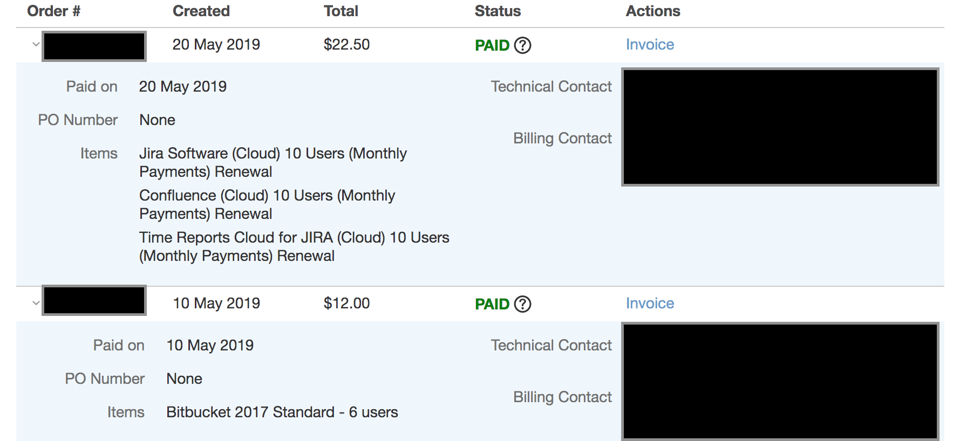Click PO Number label in $22.50 order
Screen dimensions: 980x441
click(x=78, y=120)
